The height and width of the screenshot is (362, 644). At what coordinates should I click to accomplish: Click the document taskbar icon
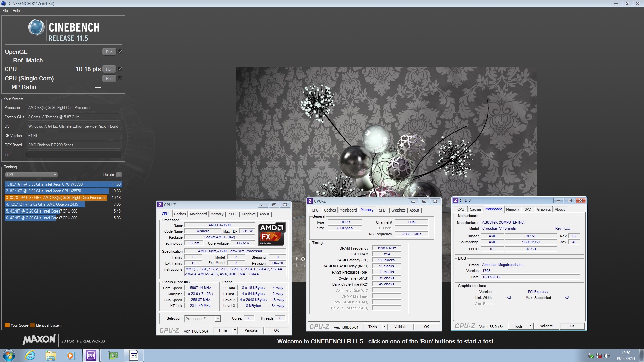coord(134,355)
